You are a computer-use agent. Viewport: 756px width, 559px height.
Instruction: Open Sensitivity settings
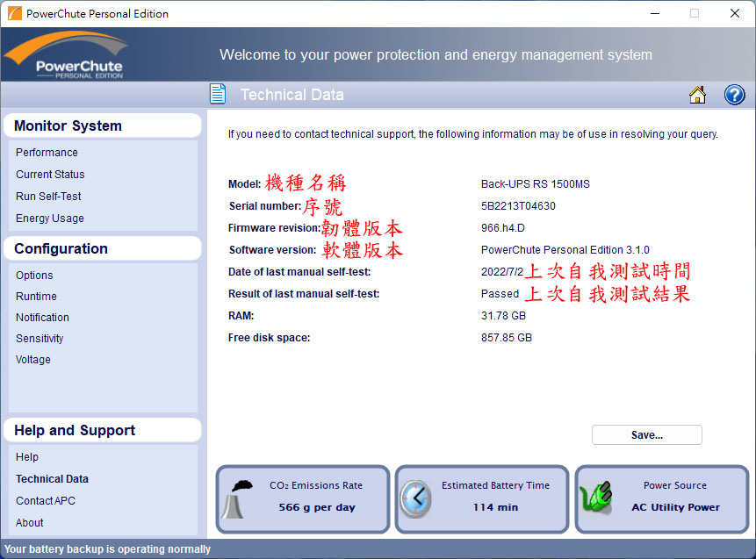coord(40,338)
